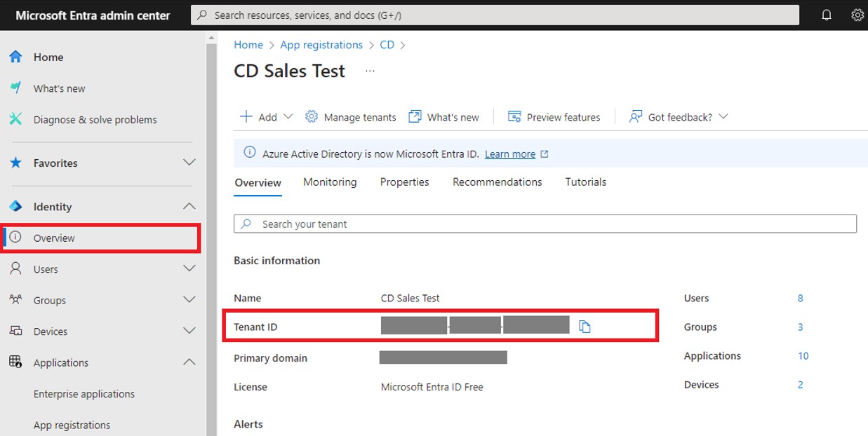868x436 pixels.
Task: Switch to the Recommendations tab
Action: point(497,182)
